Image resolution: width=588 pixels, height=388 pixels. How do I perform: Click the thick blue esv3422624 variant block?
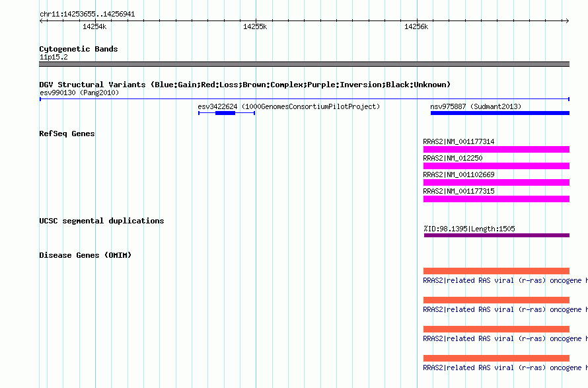click(x=225, y=113)
